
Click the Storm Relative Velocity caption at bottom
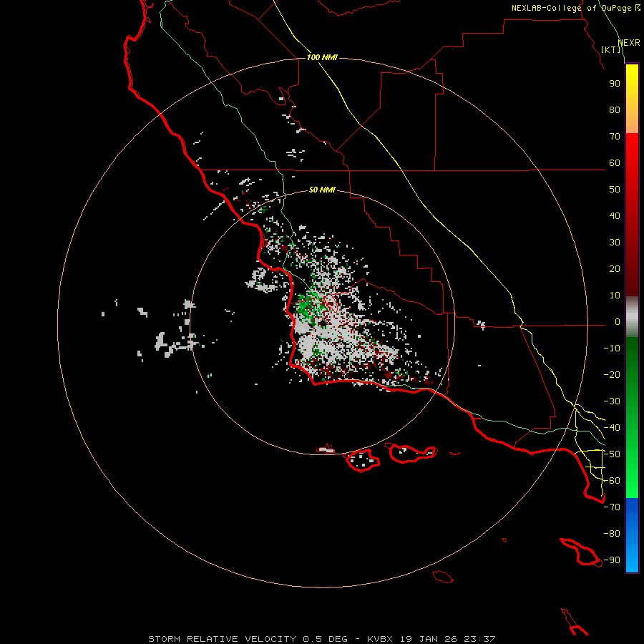pos(322,639)
